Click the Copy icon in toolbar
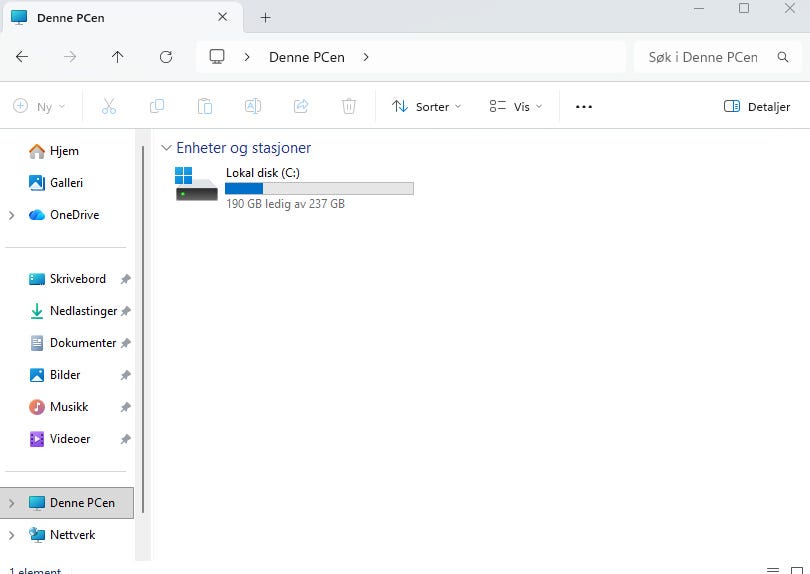Screen dimensions: 810x574 click(x=157, y=106)
